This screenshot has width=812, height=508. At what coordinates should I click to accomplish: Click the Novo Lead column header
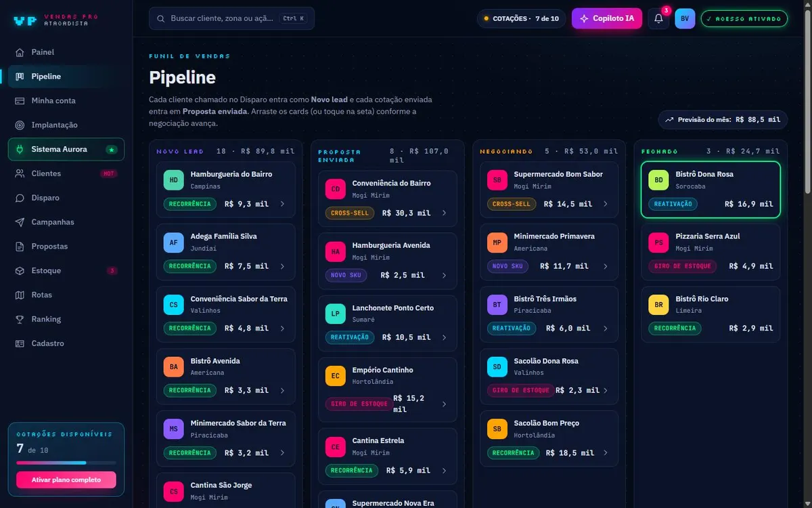[180, 151]
